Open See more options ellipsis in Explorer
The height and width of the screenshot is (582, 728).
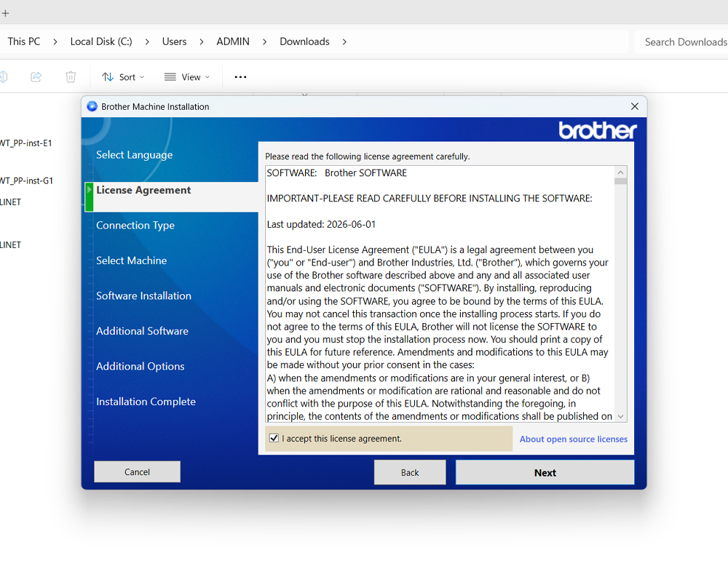tap(240, 77)
